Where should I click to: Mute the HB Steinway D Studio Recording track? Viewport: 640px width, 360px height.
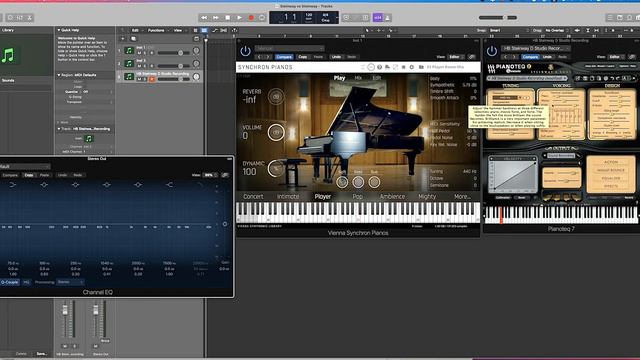coord(139,79)
